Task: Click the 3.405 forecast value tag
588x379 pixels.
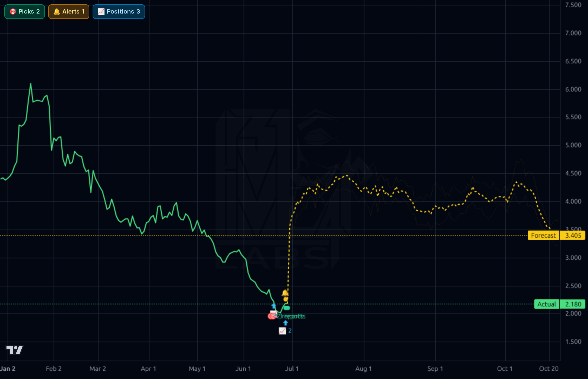Action: 573,236
